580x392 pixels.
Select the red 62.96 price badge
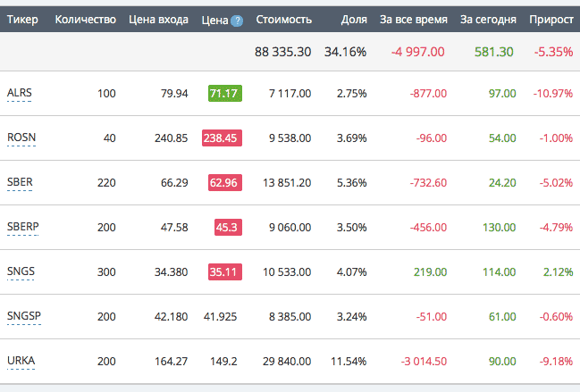pos(225,182)
